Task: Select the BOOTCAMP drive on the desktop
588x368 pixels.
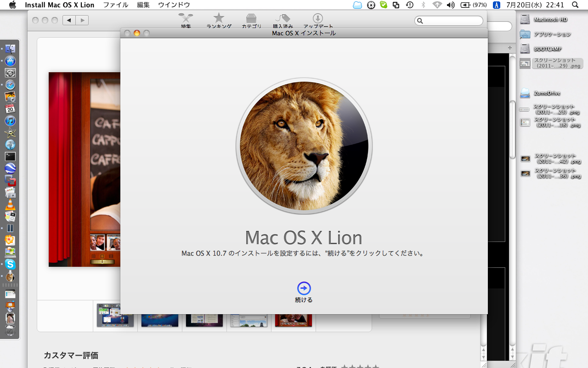Action: 525,49
